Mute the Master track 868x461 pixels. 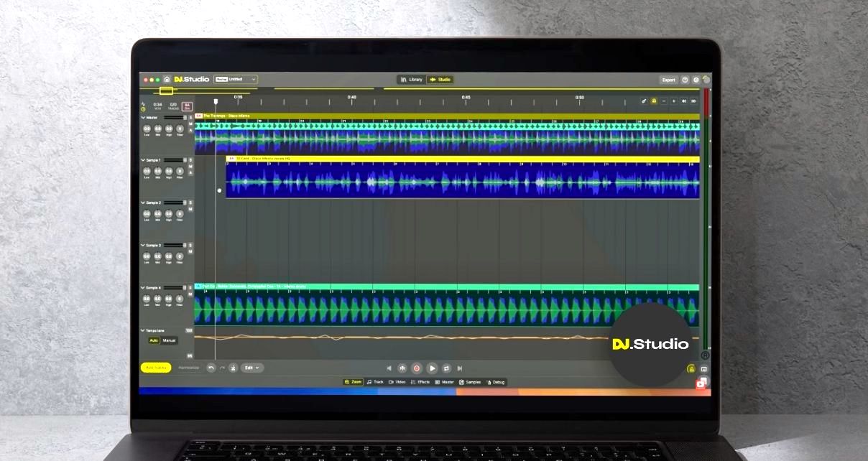click(x=192, y=124)
